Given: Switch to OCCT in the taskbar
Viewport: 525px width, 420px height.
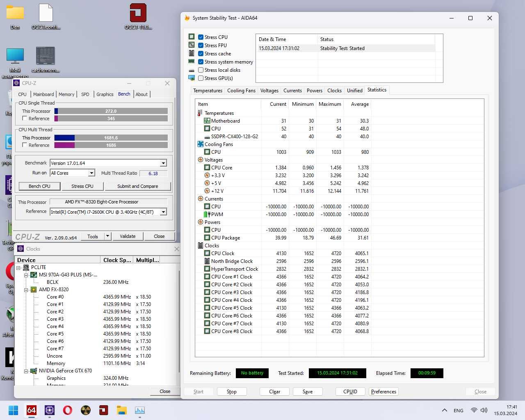Looking at the screenshot, I should point(103,410).
